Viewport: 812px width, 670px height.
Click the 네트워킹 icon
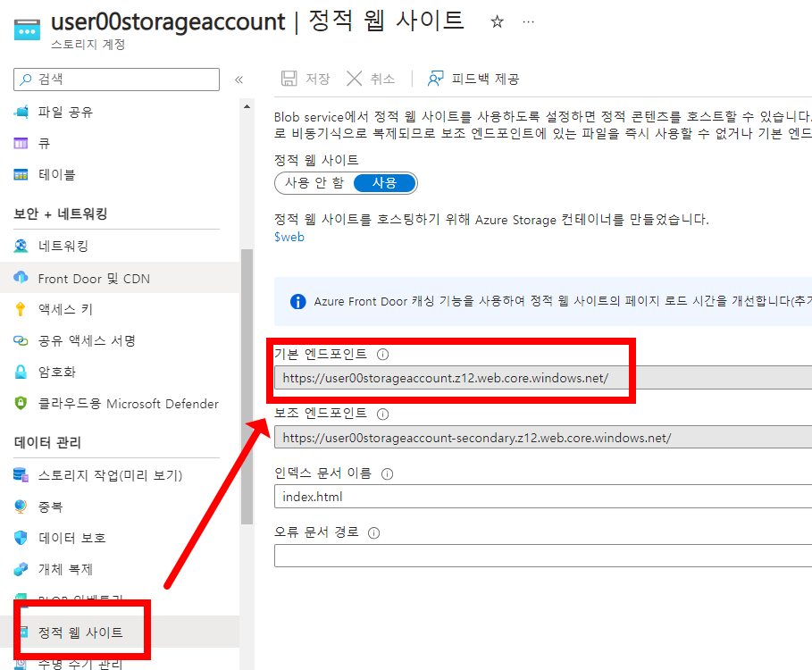point(21,246)
